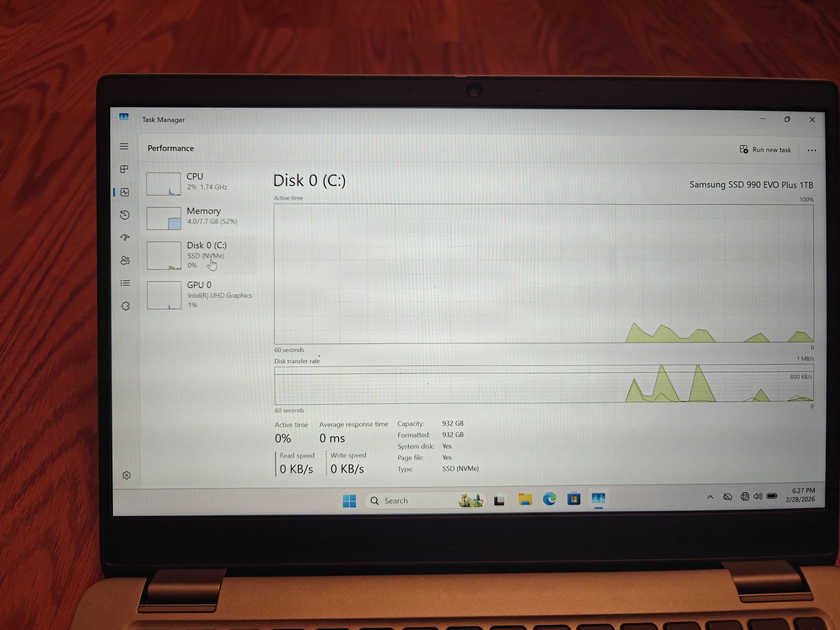Launch Microsoft Edge from taskbar
Viewport: 840px width, 630px height.
click(550, 499)
